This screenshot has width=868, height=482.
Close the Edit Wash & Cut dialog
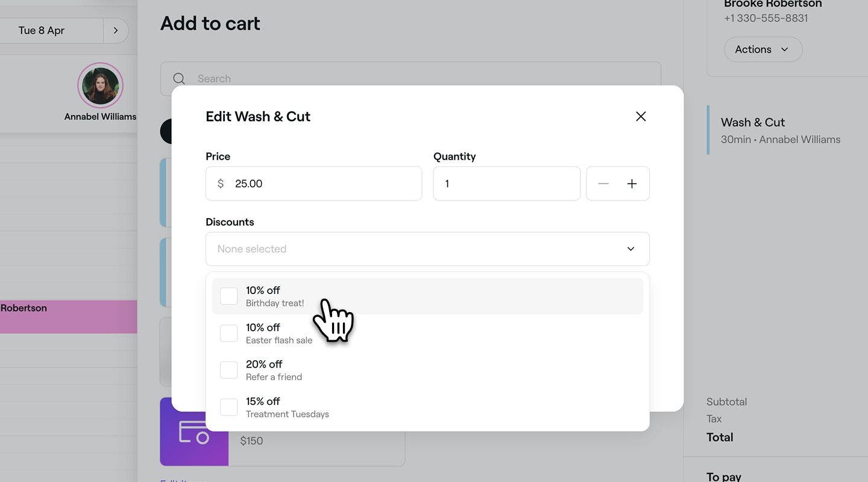pyautogui.click(x=641, y=116)
